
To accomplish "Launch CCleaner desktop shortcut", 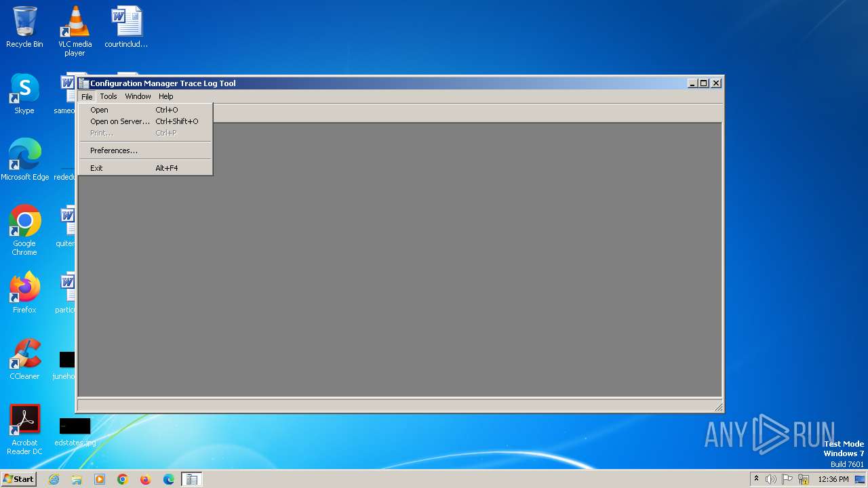I will click(x=24, y=359).
